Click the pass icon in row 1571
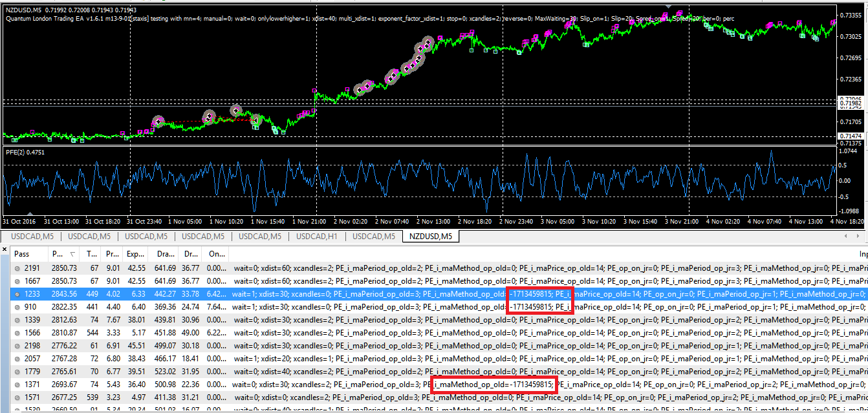The height and width of the screenshot is (413, 868). pyautogui.click(x=17, y=397)
